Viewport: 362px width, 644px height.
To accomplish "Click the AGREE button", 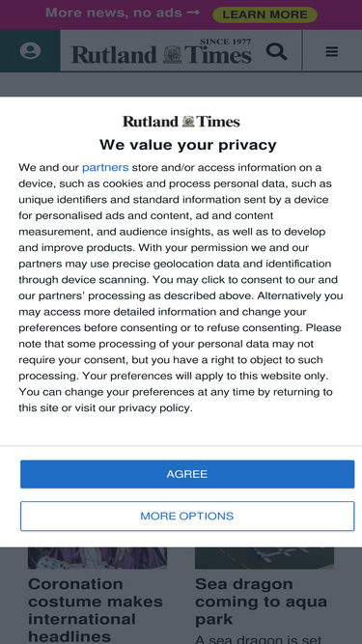I will [187, 474].
